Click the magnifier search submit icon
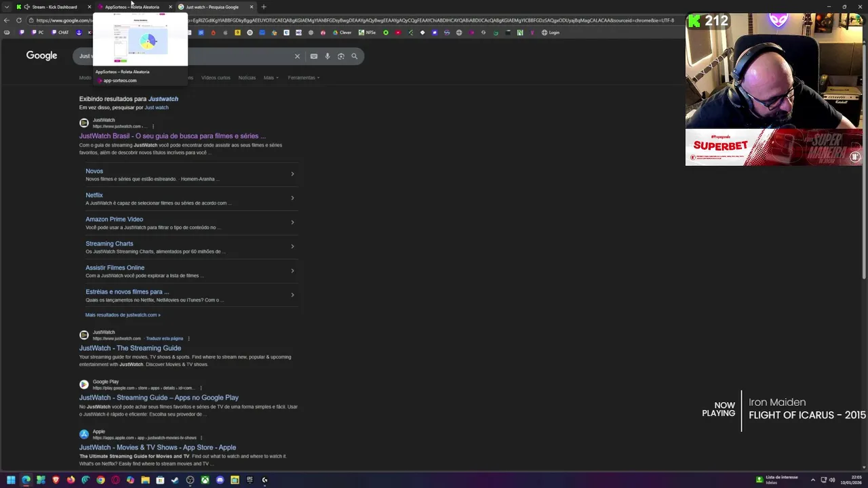The width and height of the screenshot is (868, 488). click(x=354, y=56)
